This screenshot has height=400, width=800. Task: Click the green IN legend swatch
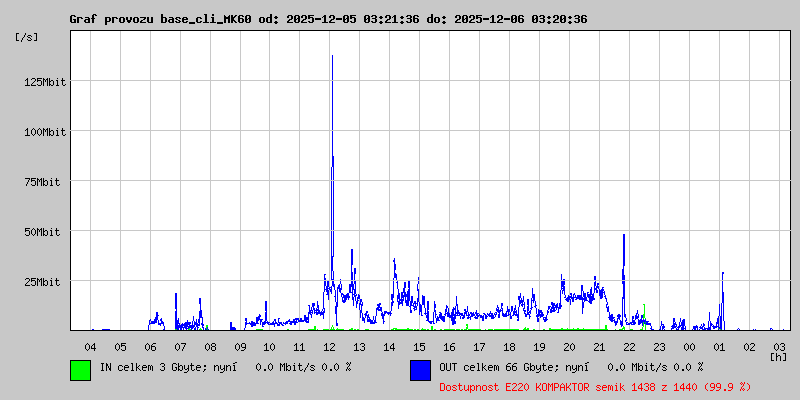pyautogui.click(x=80, y=370)
